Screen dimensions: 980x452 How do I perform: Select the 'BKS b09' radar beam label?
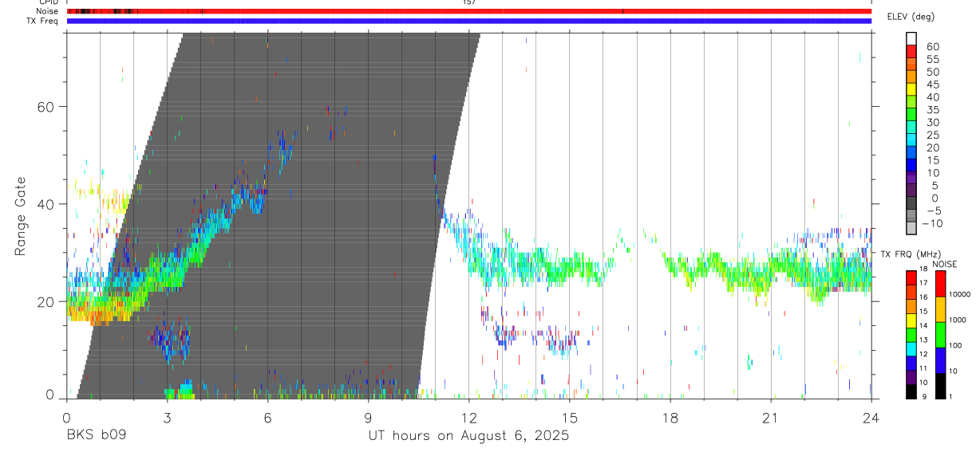click(97, 435)
